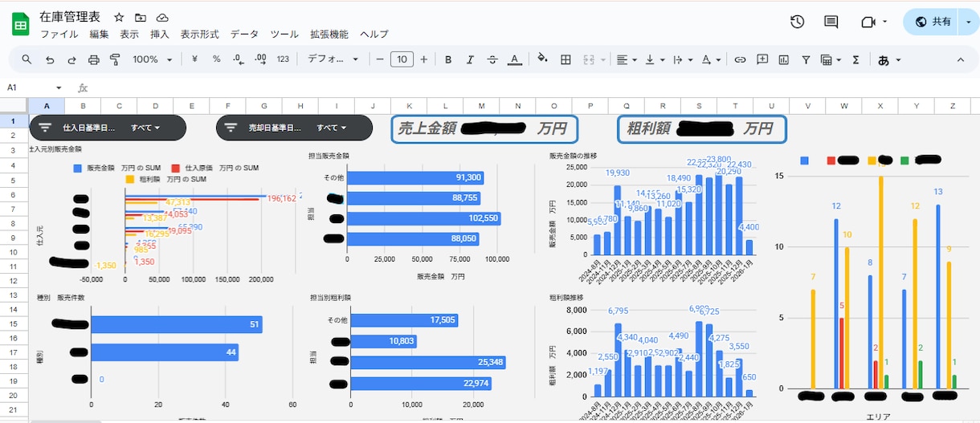
Task: Open the 編集 menu
Action: coord(99,35)
